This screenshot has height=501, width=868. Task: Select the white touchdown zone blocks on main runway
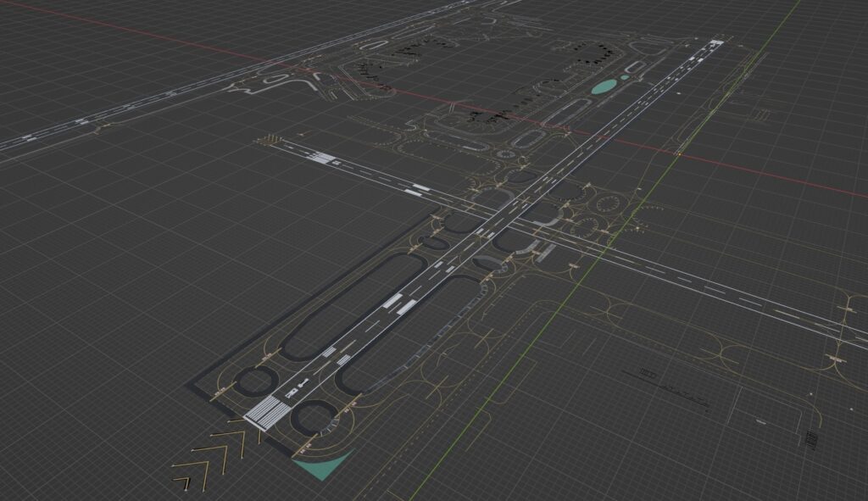pos(399,304)
